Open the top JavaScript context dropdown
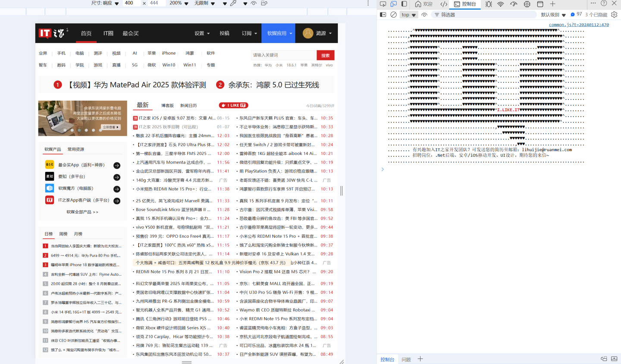 pyautogui.click(x=408, y=15)
